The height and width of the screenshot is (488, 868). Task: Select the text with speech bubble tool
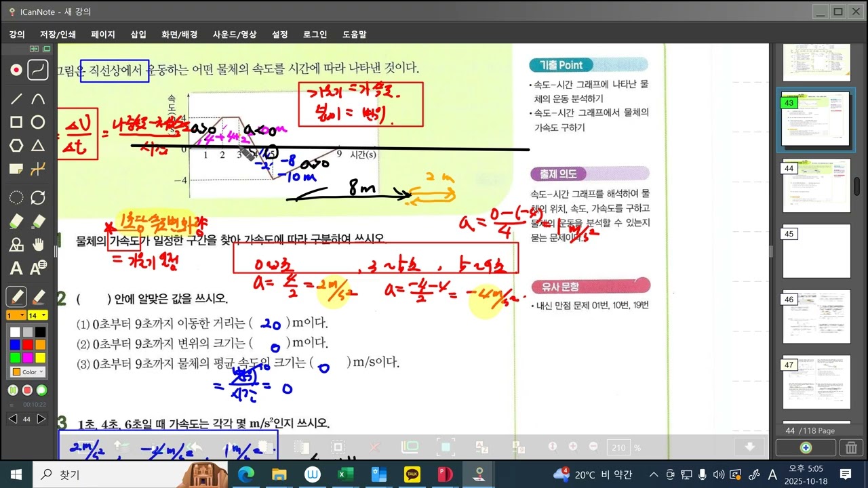click(39, 268)
